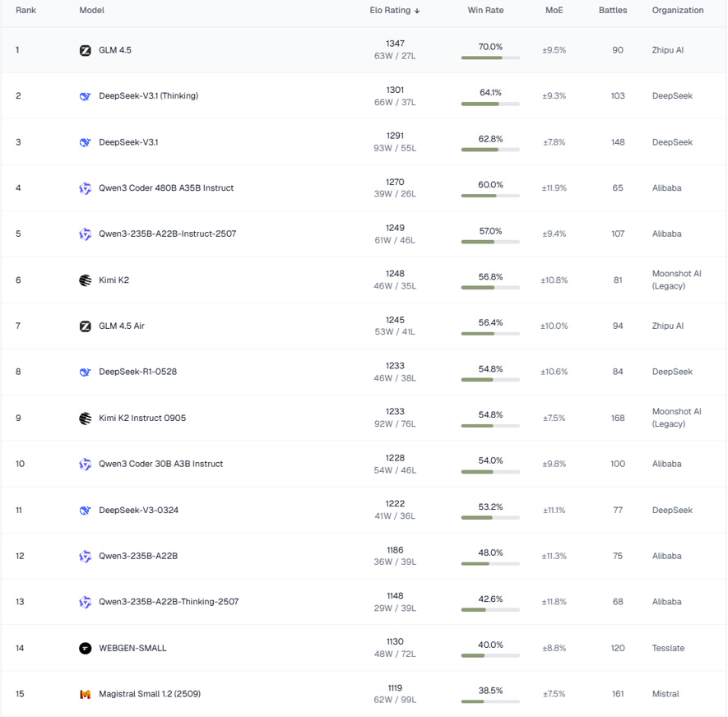Image resolution: width=728 pixels, height=717 pixels.
Task: Click the 90 battles count
Action: click(618, 50)
